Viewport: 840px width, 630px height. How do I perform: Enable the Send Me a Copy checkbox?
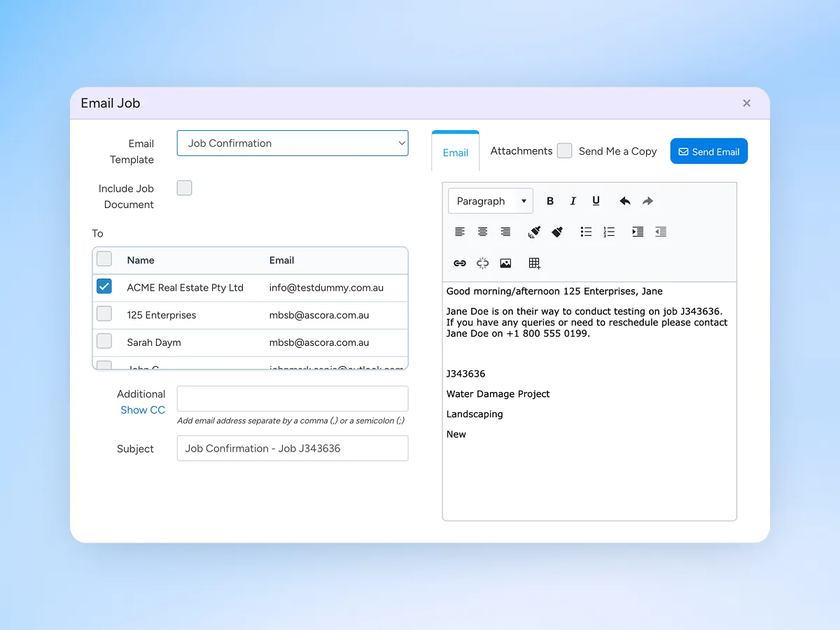point(565,150)
